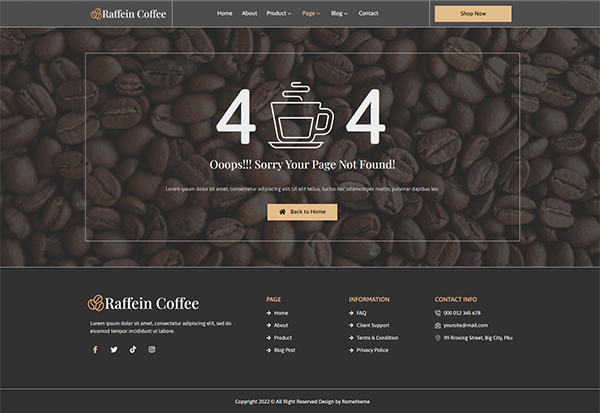This screenshot has width=600, height=413.
Task: Open the Instagram social icon
Action: (152, 350)
